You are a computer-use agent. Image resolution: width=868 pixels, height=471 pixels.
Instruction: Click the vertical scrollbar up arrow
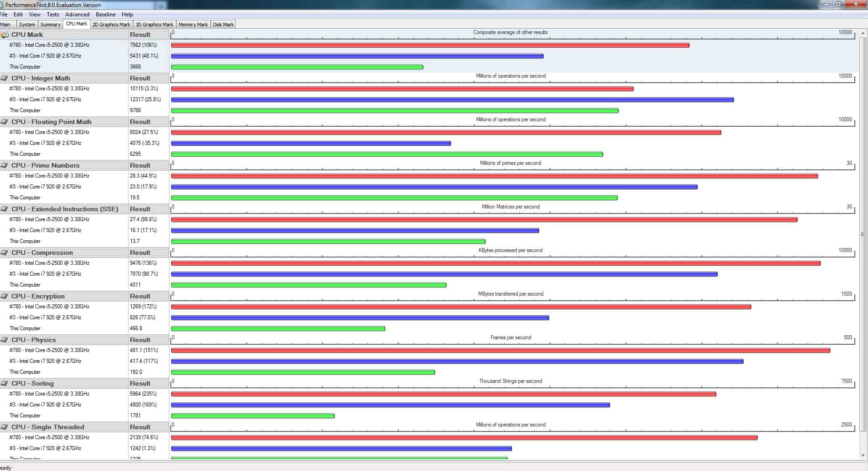click(x=863, y=33)
